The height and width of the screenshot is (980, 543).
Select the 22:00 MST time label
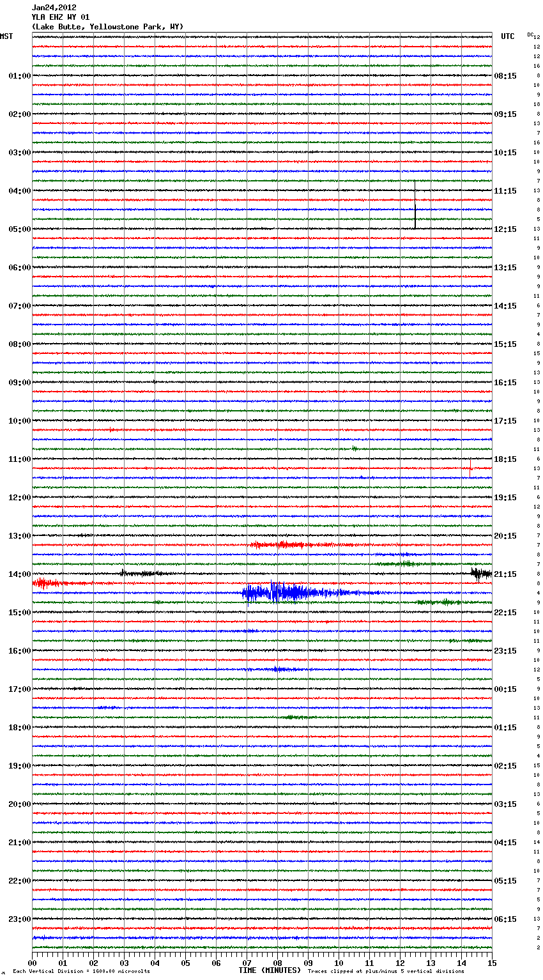tap(20, 881)
